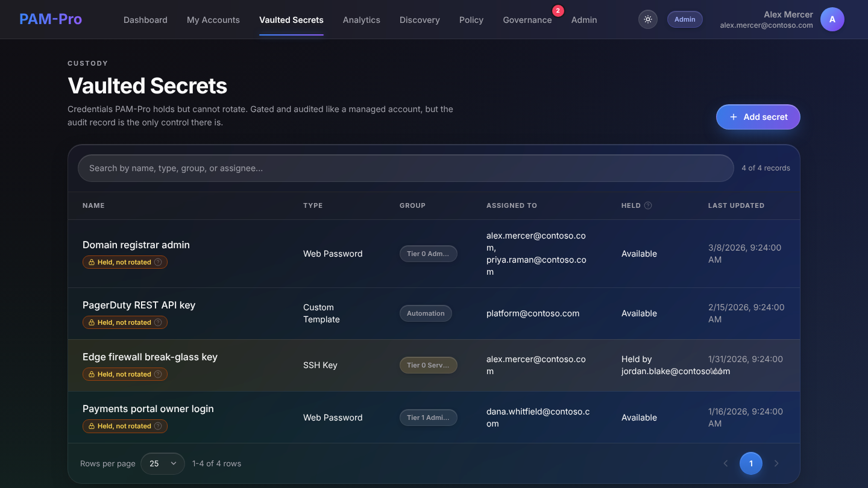Click the '1-4 of 4 rows' text
Screen dimensions: 868x488
pos(216,463)
